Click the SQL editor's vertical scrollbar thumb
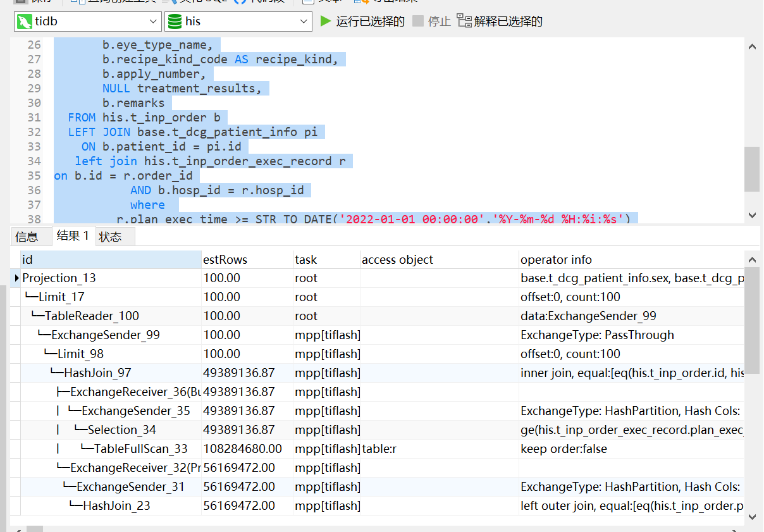 [752, 169]
